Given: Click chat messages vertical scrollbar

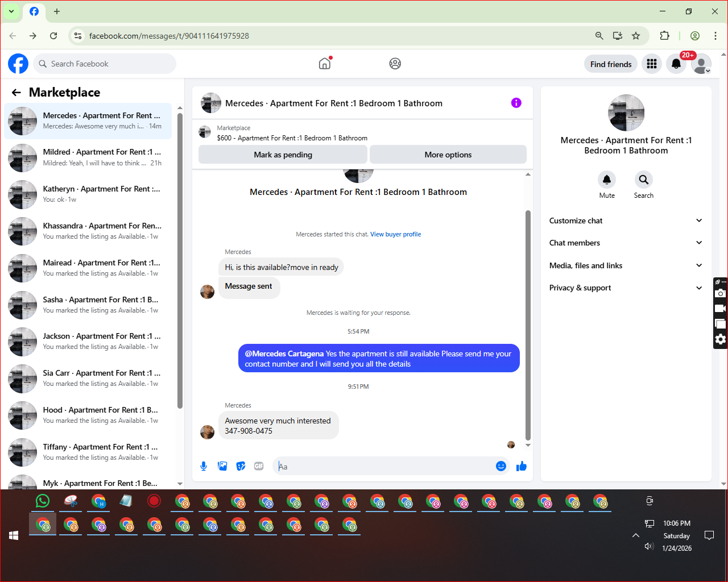Looking at the screenshot, I should 528,325.
